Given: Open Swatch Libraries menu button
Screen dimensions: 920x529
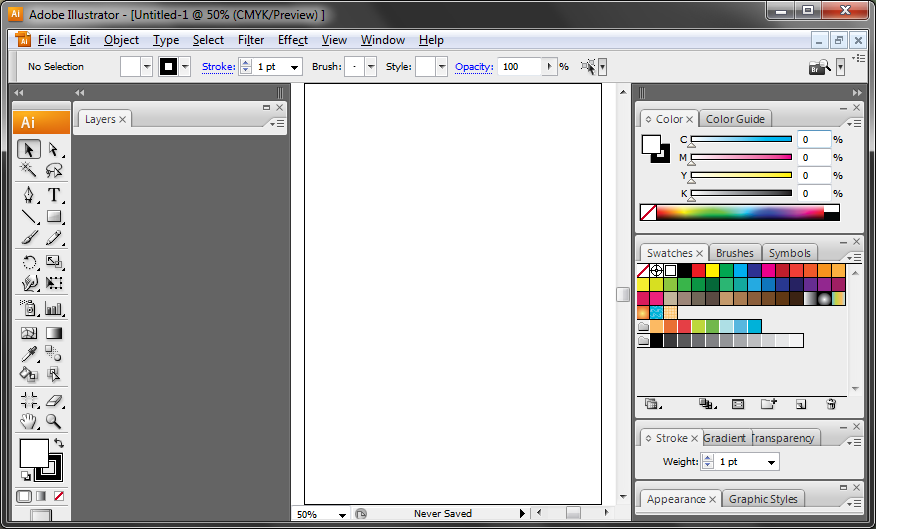Looking at the screenshot, I should [x=652, y=404].
